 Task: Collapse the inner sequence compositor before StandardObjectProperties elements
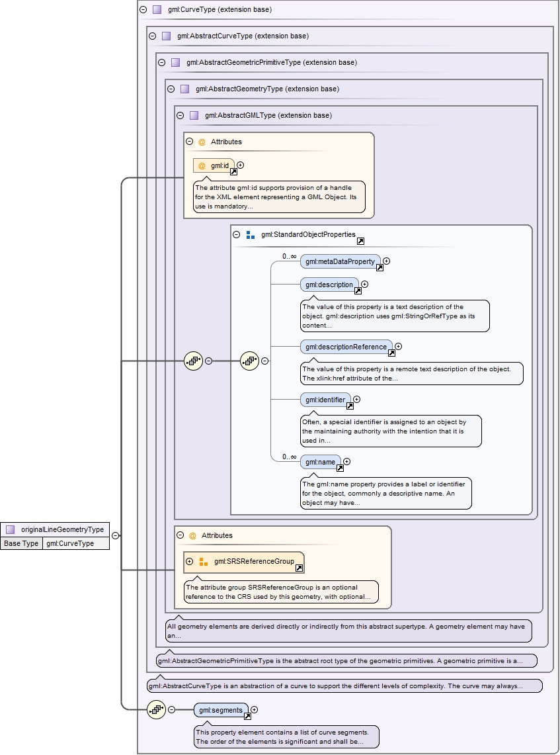tap(264, 361)
